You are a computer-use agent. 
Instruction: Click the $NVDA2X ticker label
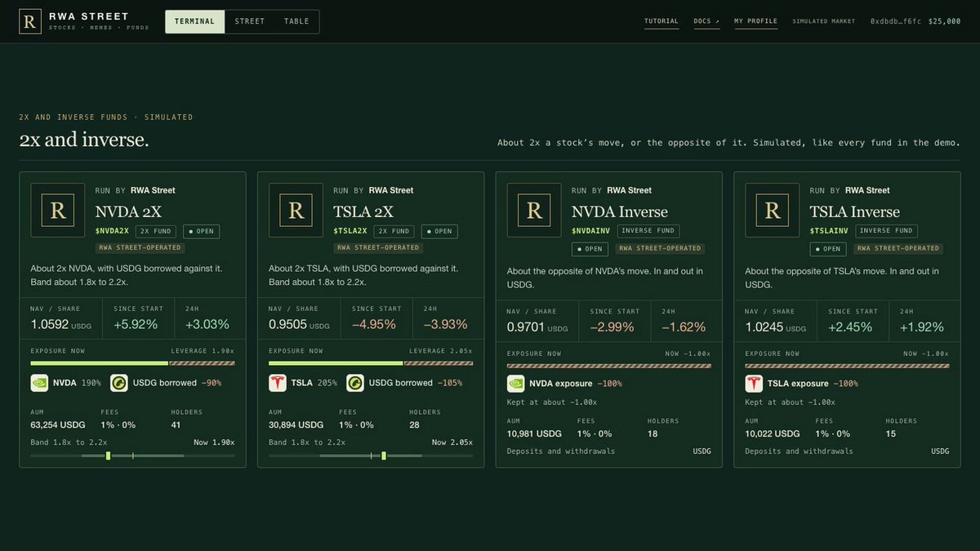pyautogui.click(x=112, y=231)
